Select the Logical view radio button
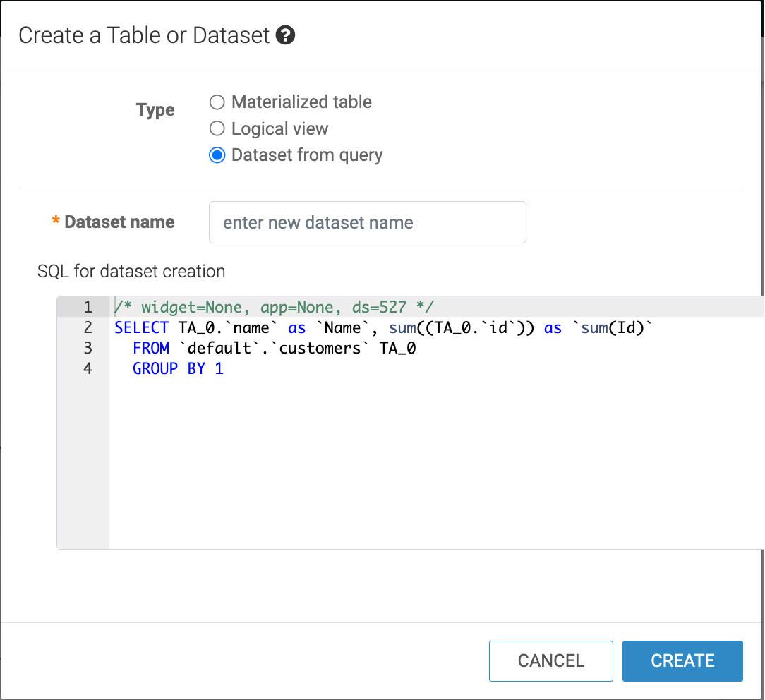Image resolution: width=765 pixels, height=700 pixels. [x=217, y=129]
